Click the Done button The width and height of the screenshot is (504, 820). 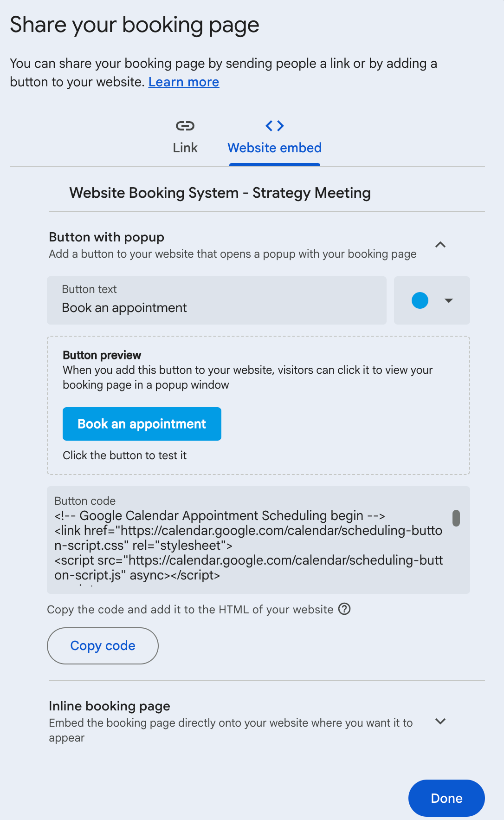[x=446, y=798]
